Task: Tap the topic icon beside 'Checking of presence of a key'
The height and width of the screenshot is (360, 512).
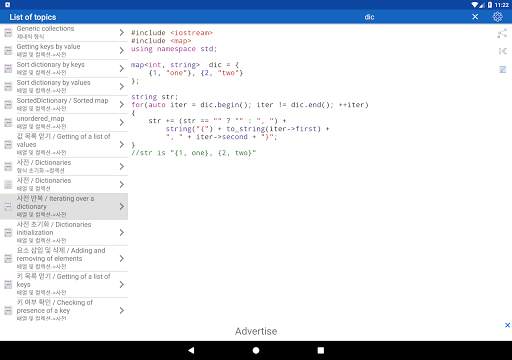Action: pyautogui.click(x=8, y=310)
